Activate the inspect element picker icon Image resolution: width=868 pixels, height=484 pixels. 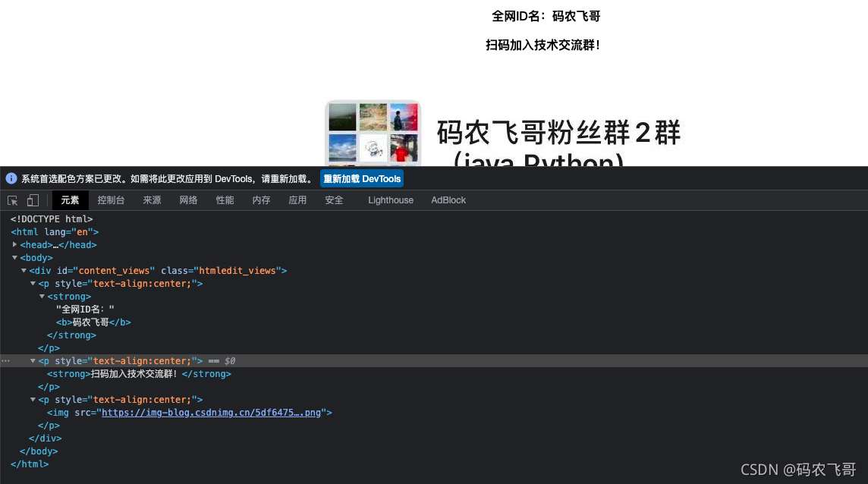tap(13, 200)
